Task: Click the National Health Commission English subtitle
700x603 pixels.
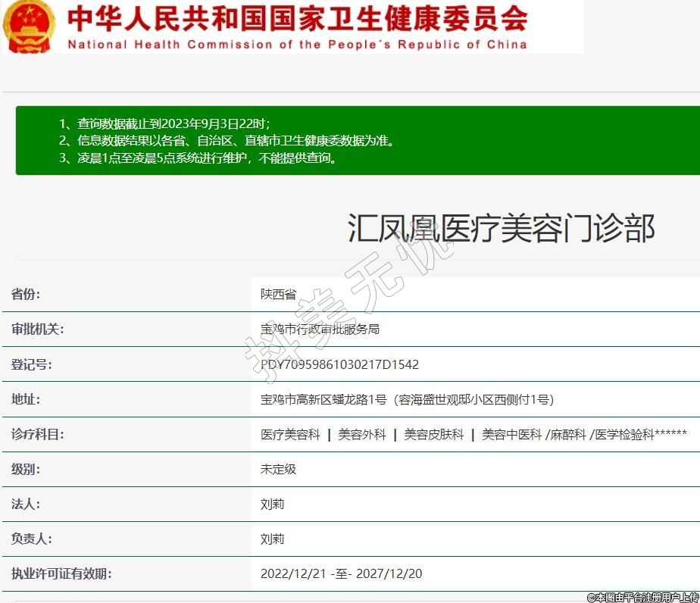Action: [x=297, y=45]
